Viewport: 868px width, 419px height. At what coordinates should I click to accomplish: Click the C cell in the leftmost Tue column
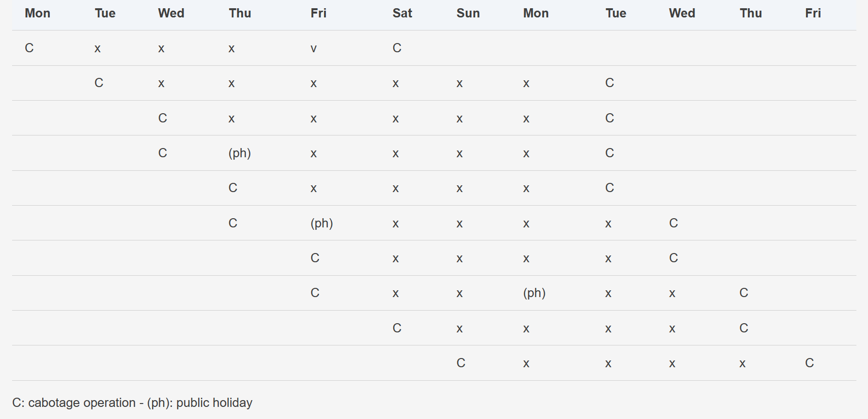(x=99, y=83)
